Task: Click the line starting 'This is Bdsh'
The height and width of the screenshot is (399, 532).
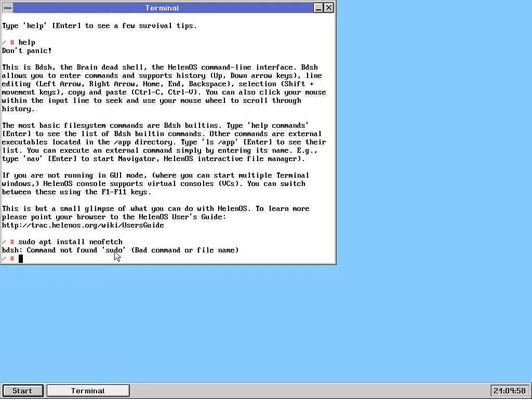Action: point(160,68)
